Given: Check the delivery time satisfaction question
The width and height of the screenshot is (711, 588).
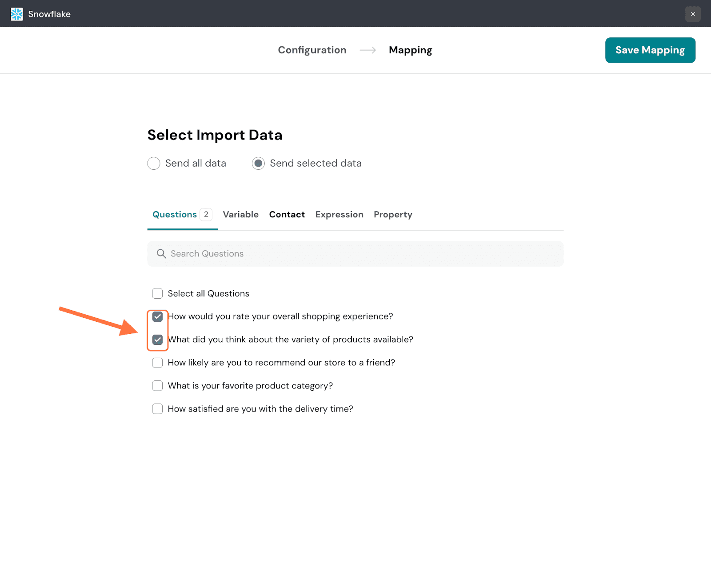Looking at the screenshot, I should click(x=157, y=409).
